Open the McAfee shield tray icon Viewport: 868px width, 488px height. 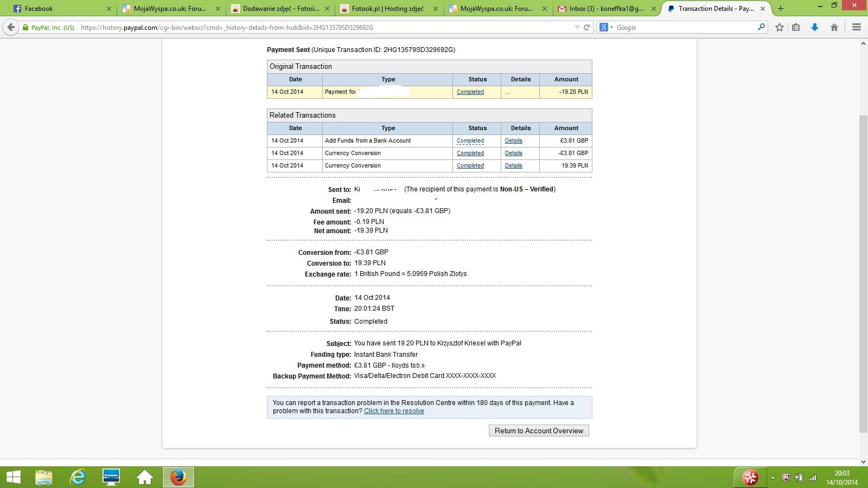click(786, 478)
